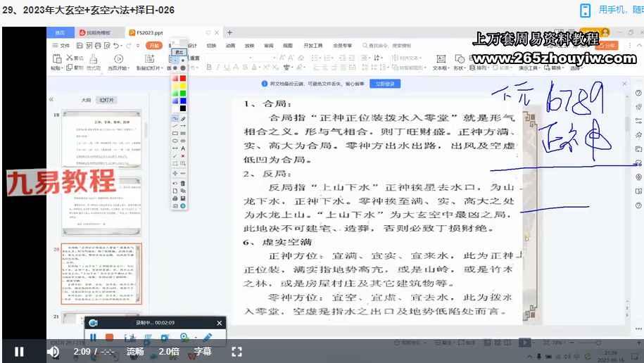This screenshot has height=363, width=644.
Task: Stop the screen recording
Action: [x=109, y=338]
